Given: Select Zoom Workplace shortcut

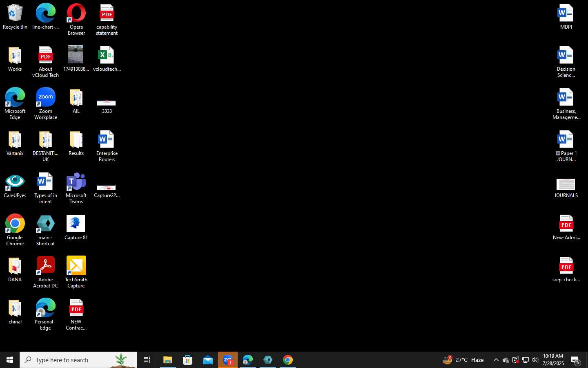Looking at the screenshot, I should [x=46, y=104].
